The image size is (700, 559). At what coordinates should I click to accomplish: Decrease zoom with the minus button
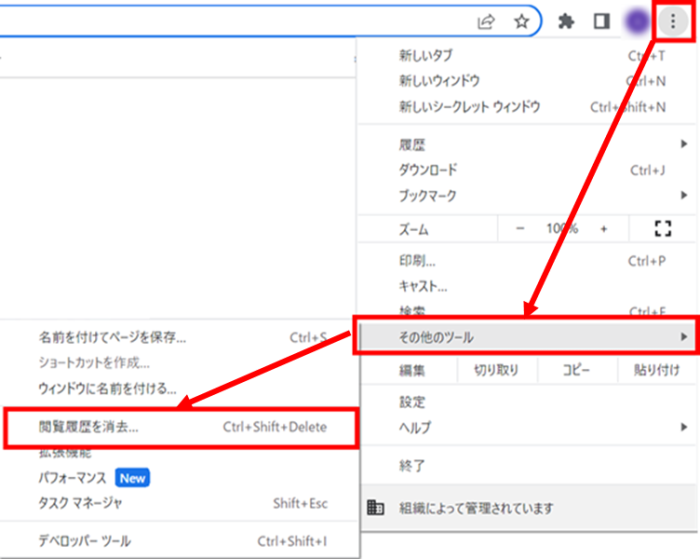(520, 229)
